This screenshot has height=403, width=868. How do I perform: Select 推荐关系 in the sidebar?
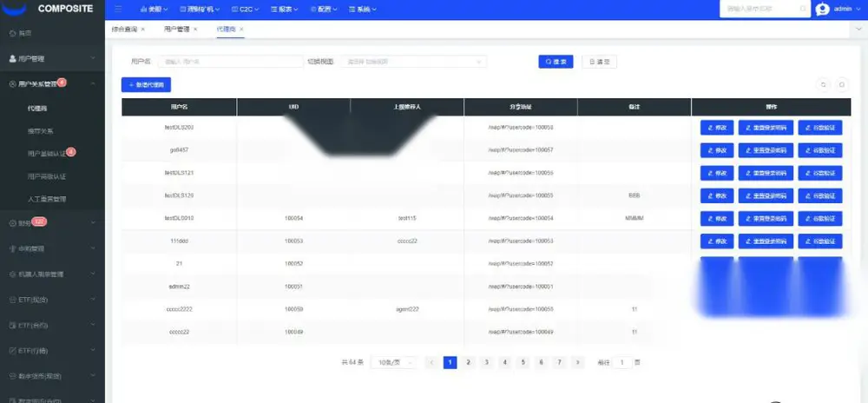(41, 131)
